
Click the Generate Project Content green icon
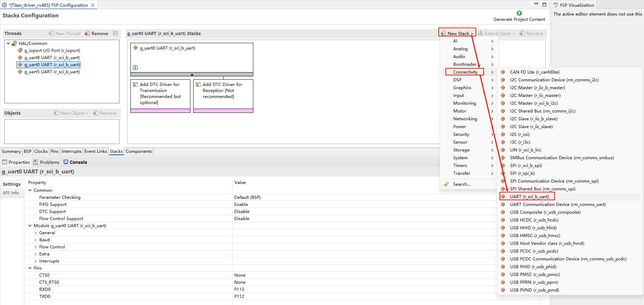519,13
